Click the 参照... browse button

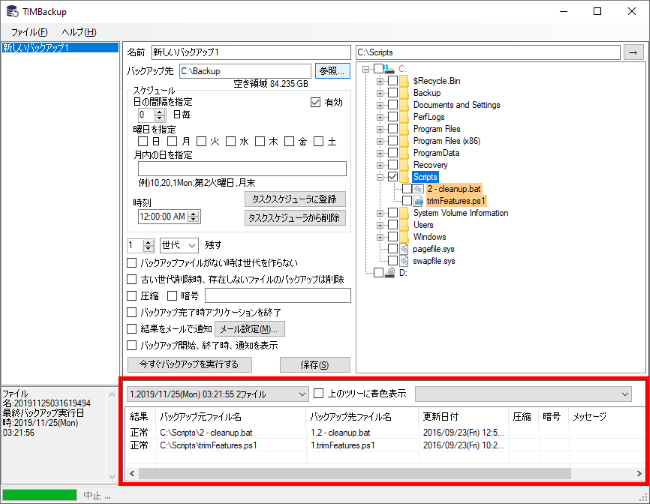coord(332,71)
